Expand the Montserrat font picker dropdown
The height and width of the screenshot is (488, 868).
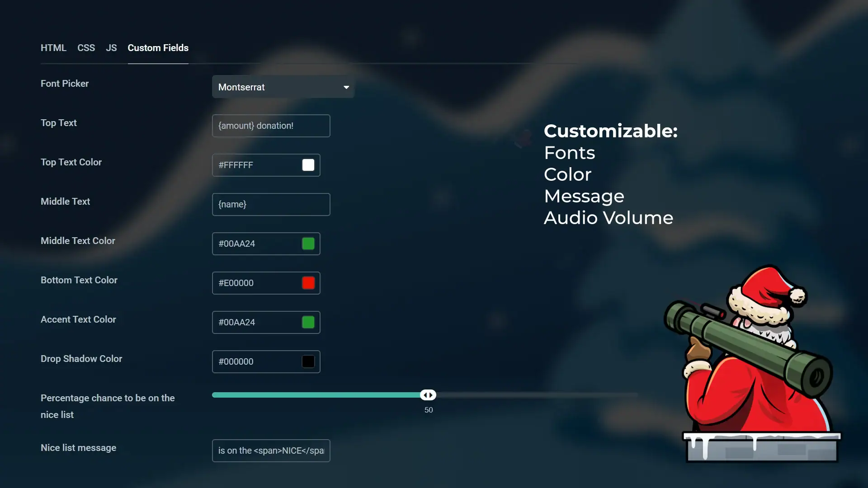tap(276, 87)
